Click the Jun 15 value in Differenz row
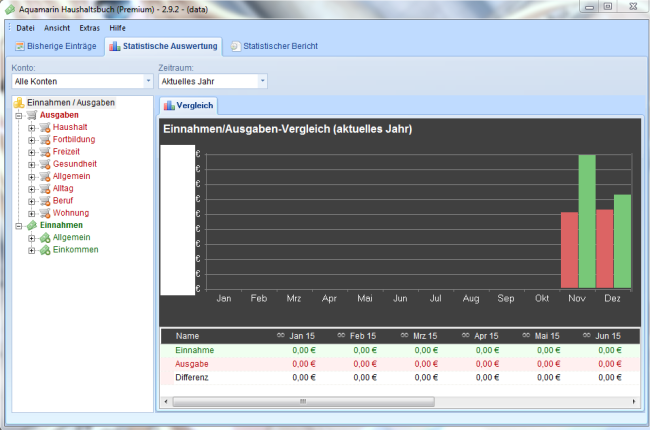This screenshot has height=430, width=650. pos(610,378)
